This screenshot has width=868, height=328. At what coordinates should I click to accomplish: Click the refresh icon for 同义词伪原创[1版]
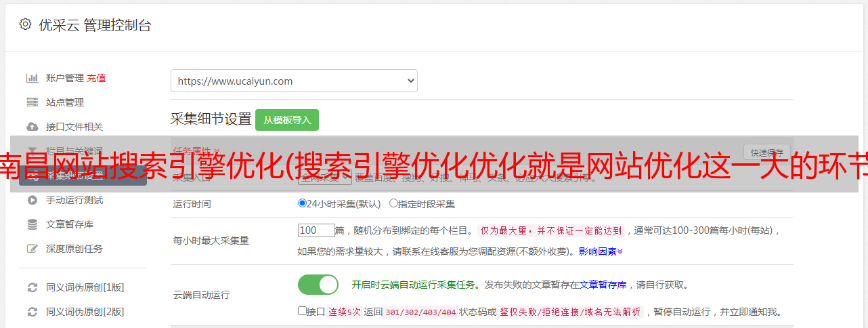coord(32,287)
